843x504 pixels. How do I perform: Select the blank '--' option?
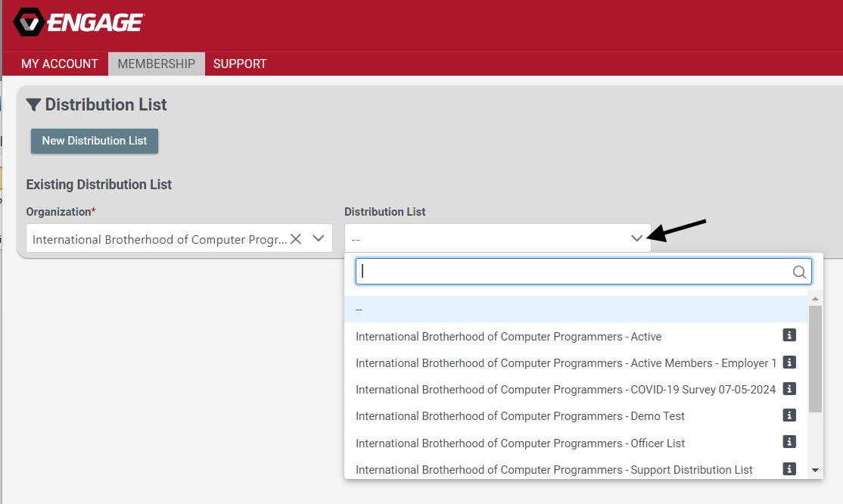point(577,310)
